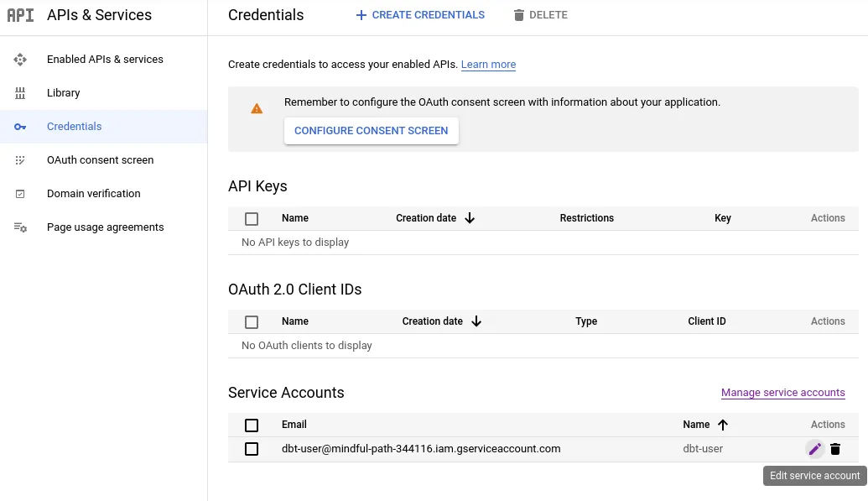Click the Library sidebar icon
The image size is (868, 501).
20,93
